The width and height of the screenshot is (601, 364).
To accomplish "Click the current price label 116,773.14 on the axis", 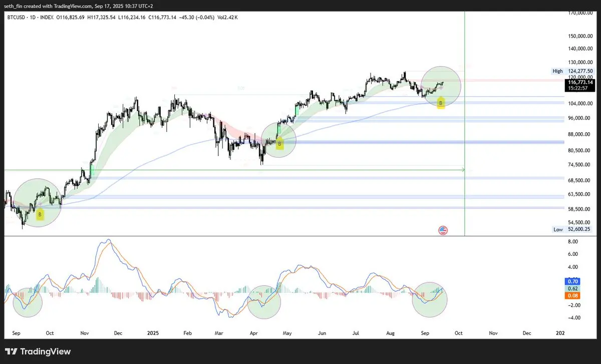I will coord(580,82).
